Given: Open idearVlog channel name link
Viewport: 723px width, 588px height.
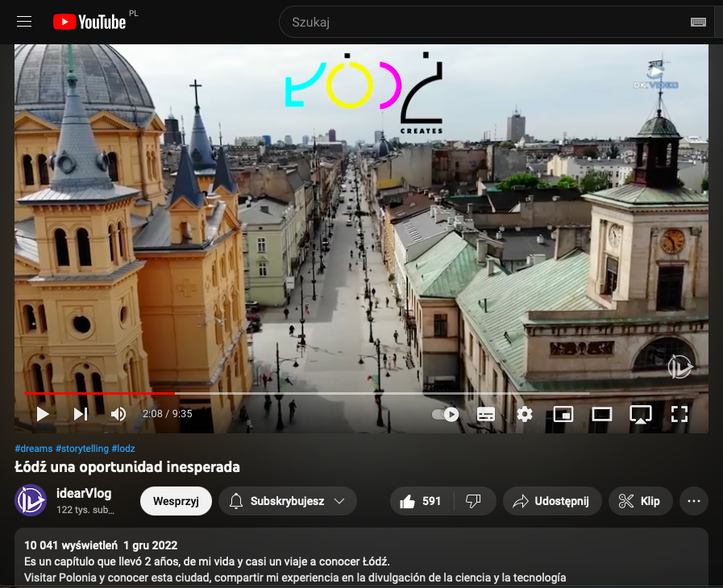Looking at the screenshot, I should pyautogui.click(x=84, y=494).
